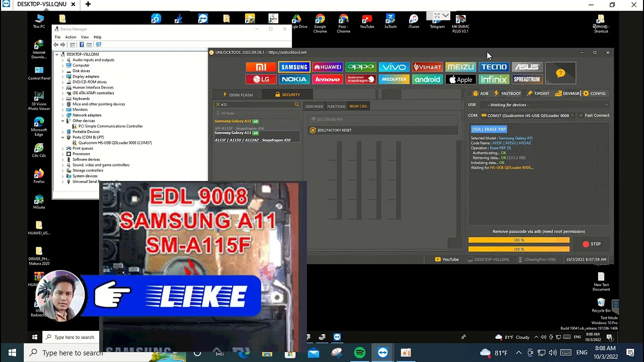Select the Vsmart brand logo
The height and width of the screenshot is (362, 644).
(x=427, y=67)
